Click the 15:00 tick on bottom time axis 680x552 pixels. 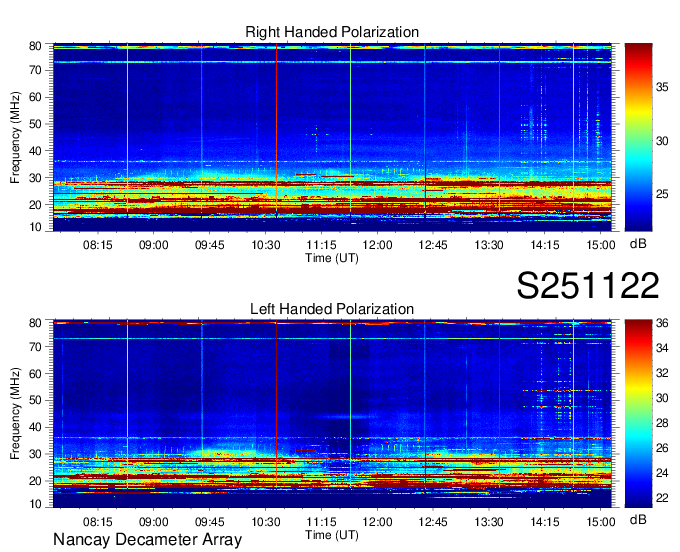pos(600,522)
